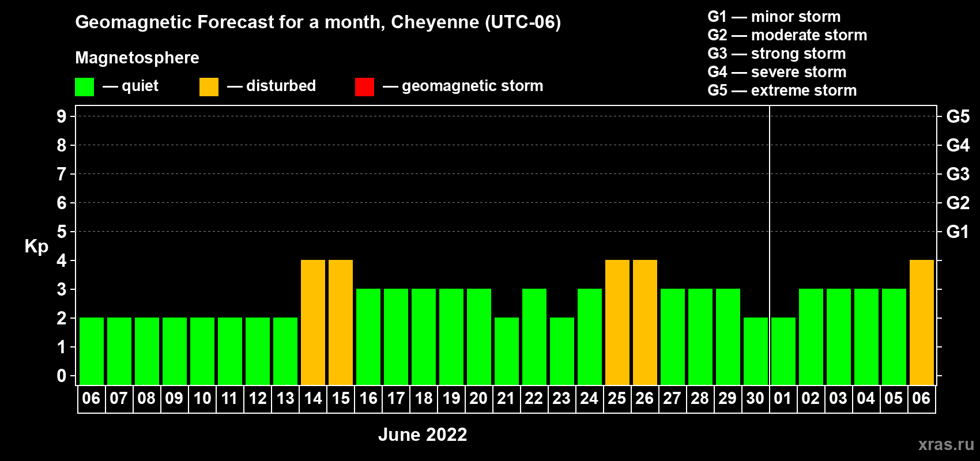Click the 'Kp' axis title
980x461 pixels.
click(x=36, y=247)
